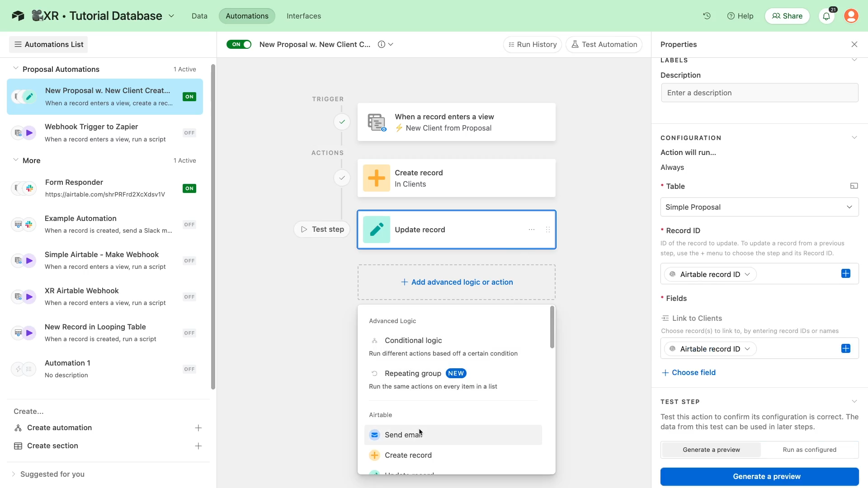Open the base name dropdown chevron
The width and height of the screenshot is (868, 488).
tap(171, 16)
